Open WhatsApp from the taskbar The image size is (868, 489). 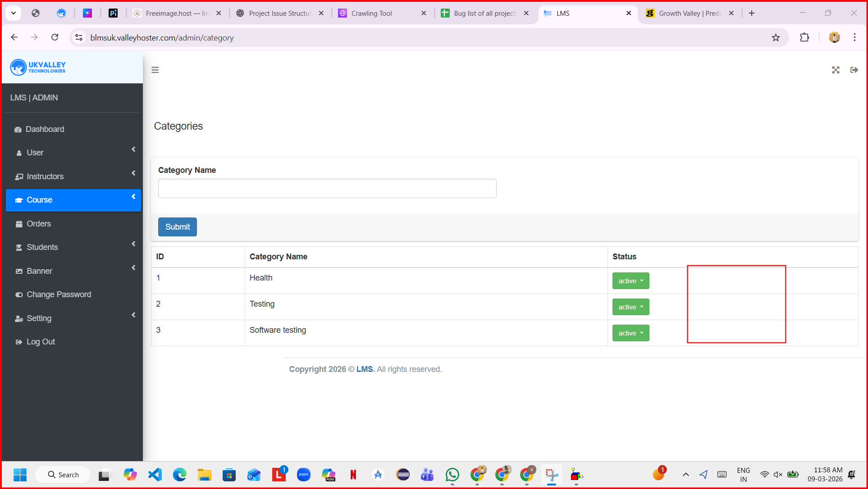[x=452, y=475]
